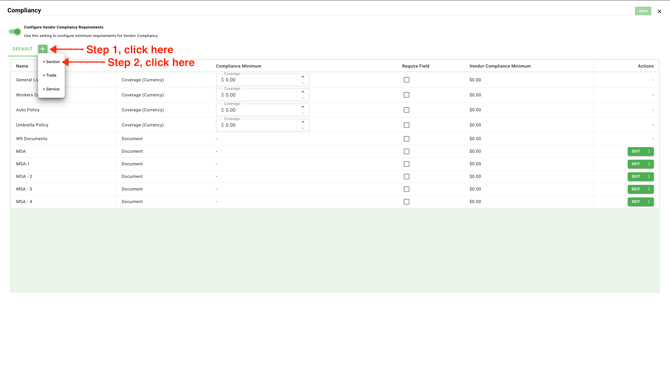Click the Umbrella Policy name cell
670x386 pixels.
point(32,125)
